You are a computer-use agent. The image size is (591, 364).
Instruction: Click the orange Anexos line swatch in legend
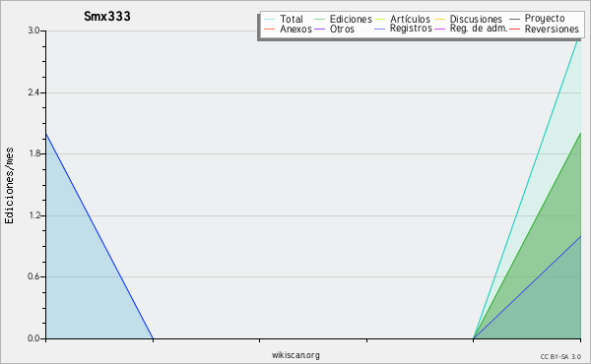tap(270, 29)
